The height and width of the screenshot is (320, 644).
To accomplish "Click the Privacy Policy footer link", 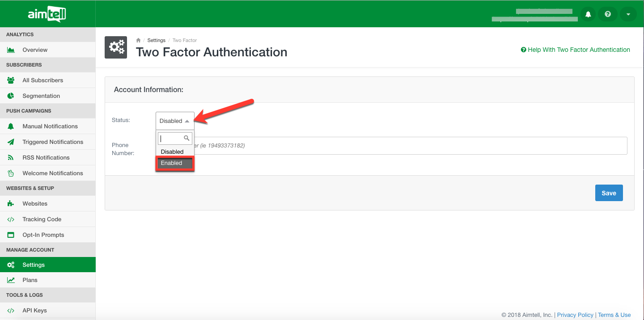I will tap(575, 315).
